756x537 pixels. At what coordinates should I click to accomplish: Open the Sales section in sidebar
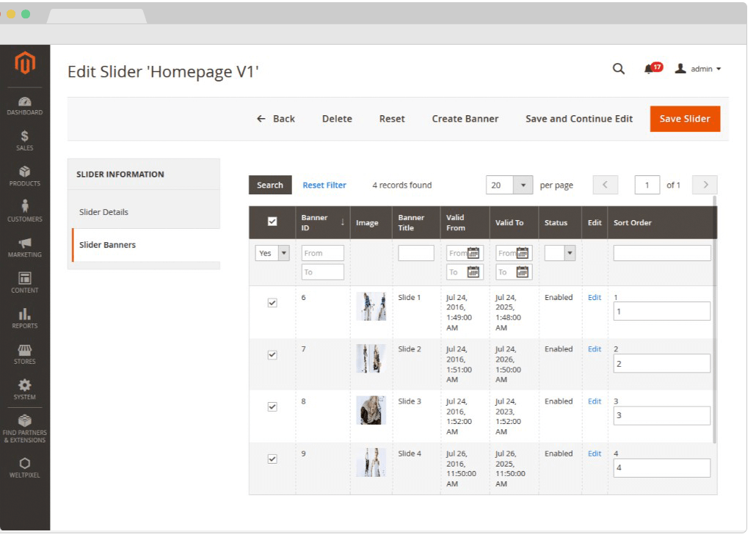point(25,140)
